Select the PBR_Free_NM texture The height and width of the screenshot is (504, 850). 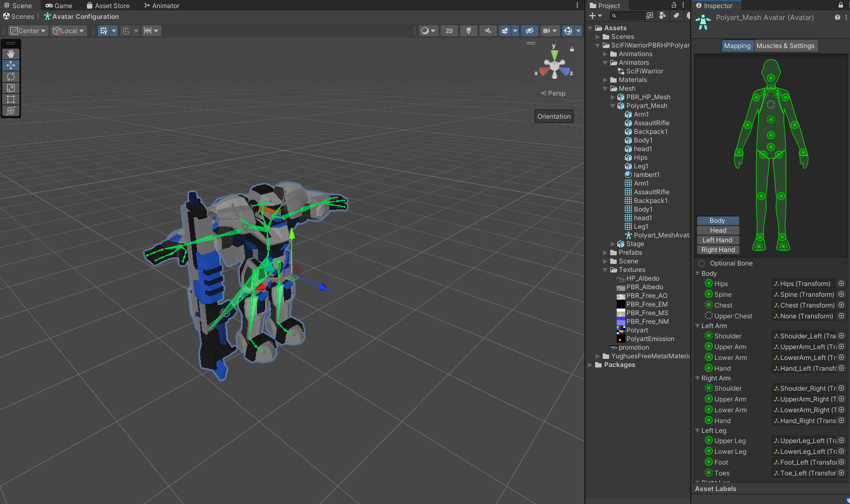pos(643,322)
